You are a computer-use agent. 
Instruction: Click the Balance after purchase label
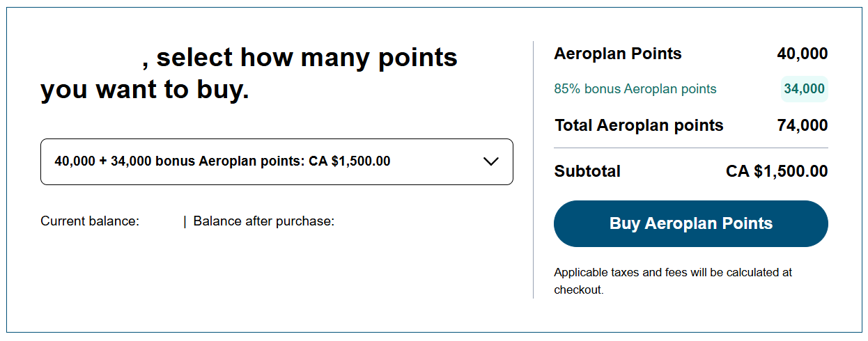click(x=264, y=221)
